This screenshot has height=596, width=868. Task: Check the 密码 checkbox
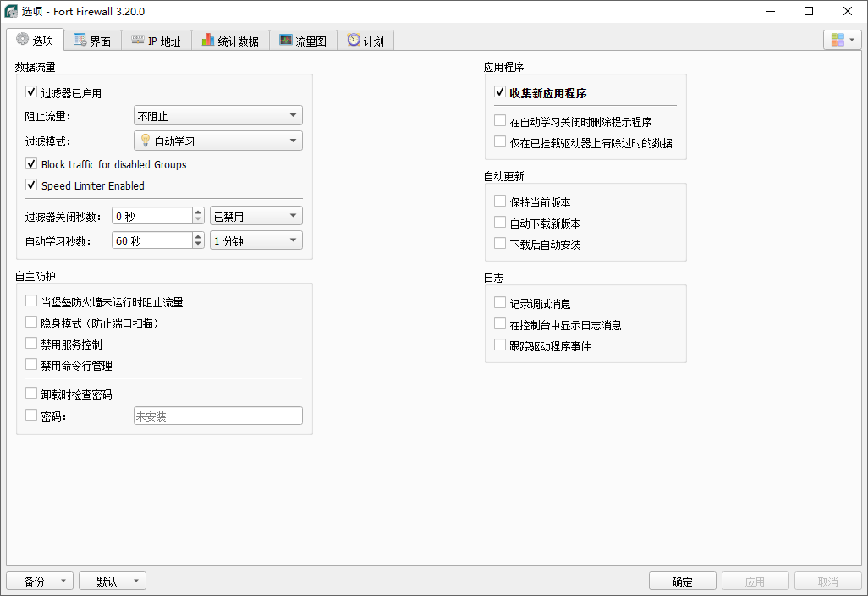point(31,415)
